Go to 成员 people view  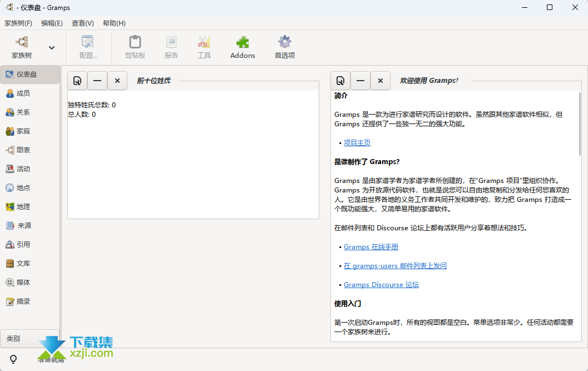click(x=29, y=93)
